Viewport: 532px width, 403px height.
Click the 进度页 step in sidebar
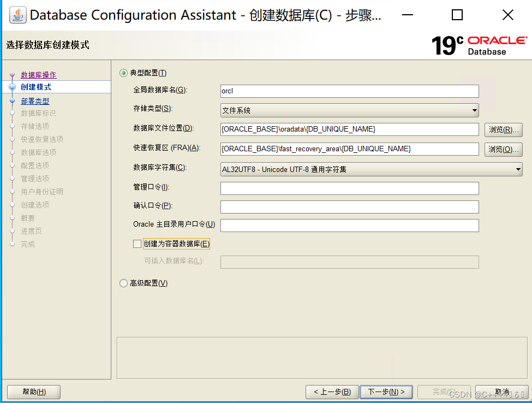pos(31,231)
